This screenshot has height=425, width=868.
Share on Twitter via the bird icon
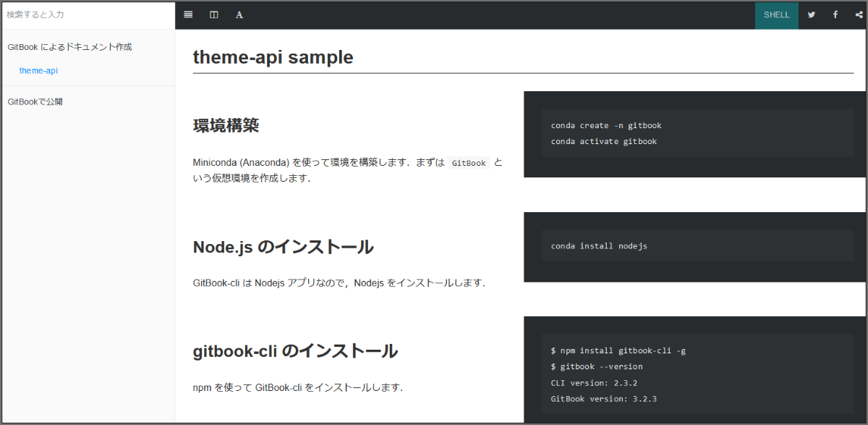[812, 14]
